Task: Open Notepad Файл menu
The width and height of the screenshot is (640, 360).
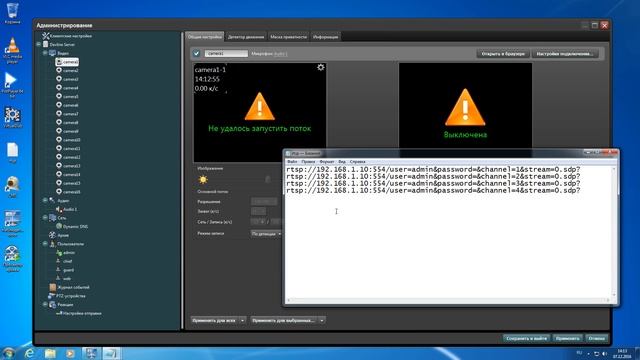Action: [x=292, y=162]
